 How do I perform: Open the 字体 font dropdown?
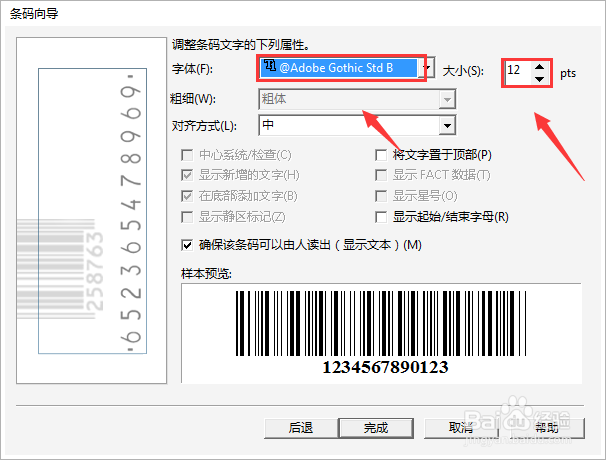(x=347, y=68)
